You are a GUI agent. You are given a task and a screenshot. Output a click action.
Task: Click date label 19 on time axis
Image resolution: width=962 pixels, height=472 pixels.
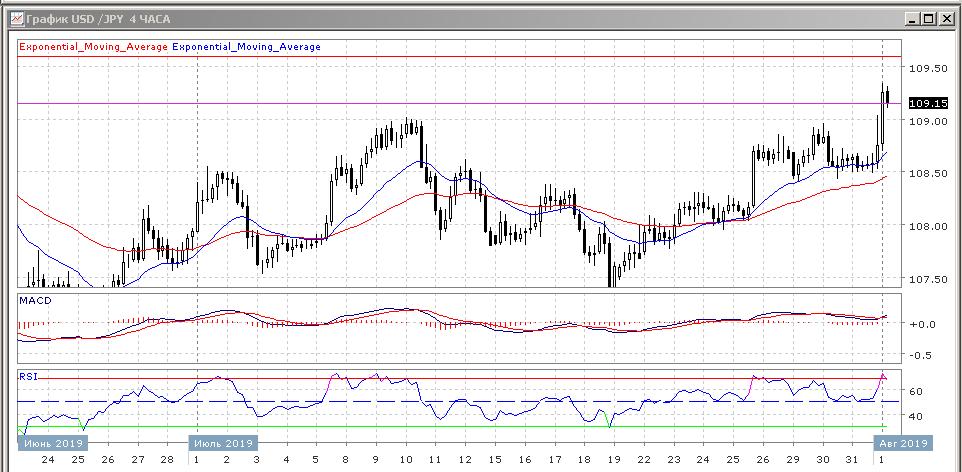pyautogui.click(x=614, y=460)
